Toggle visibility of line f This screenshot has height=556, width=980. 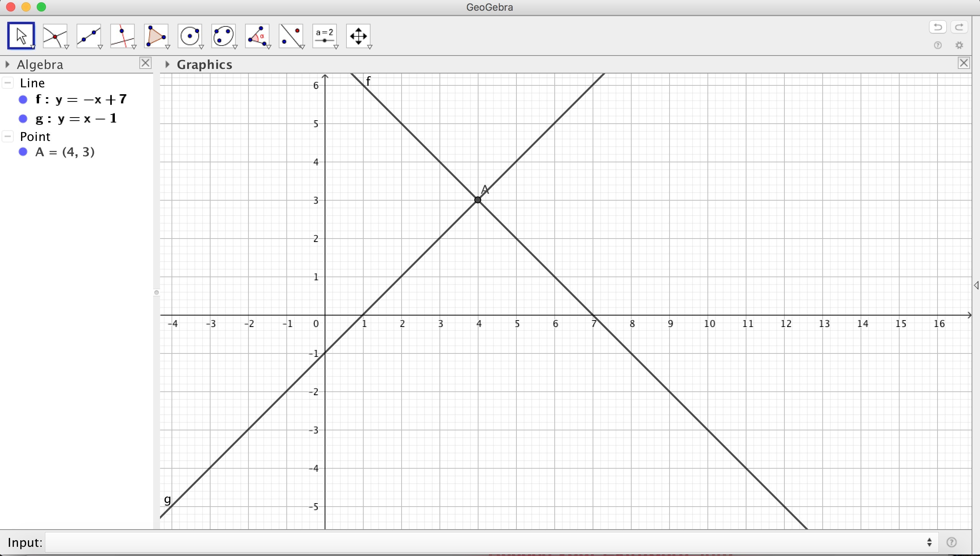click(x=23, y=100)
